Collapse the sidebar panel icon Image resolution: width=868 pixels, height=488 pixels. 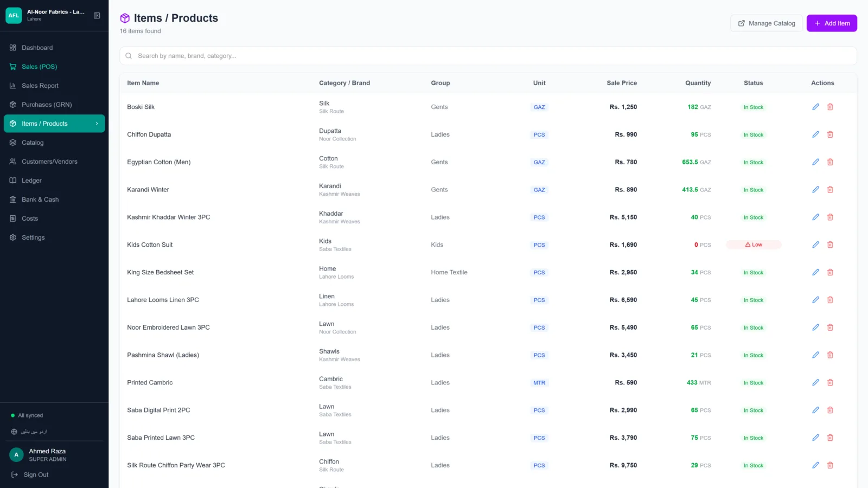[97, 16]
